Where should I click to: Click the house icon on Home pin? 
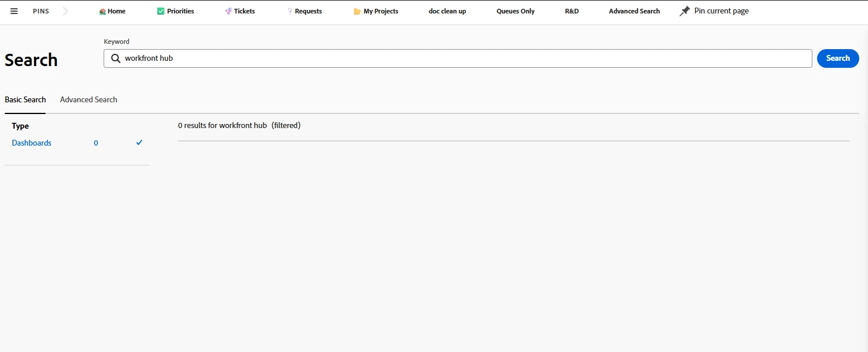coord(102,11)
